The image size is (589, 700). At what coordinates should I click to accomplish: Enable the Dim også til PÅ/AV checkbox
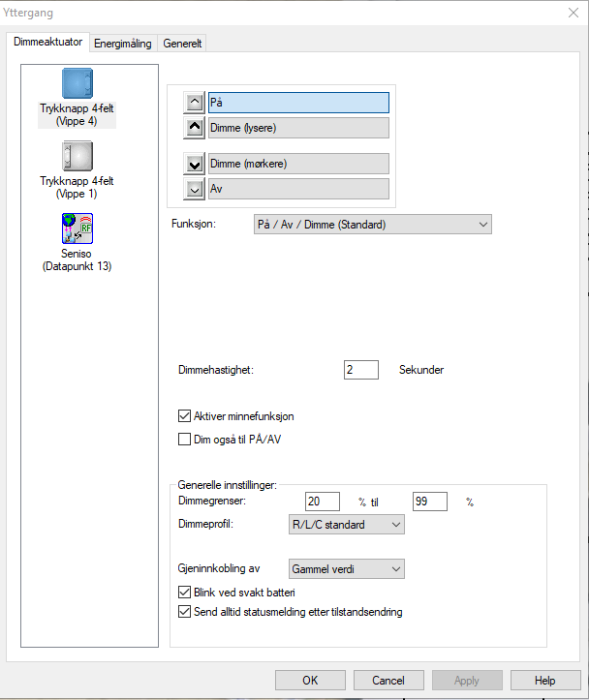186,440
